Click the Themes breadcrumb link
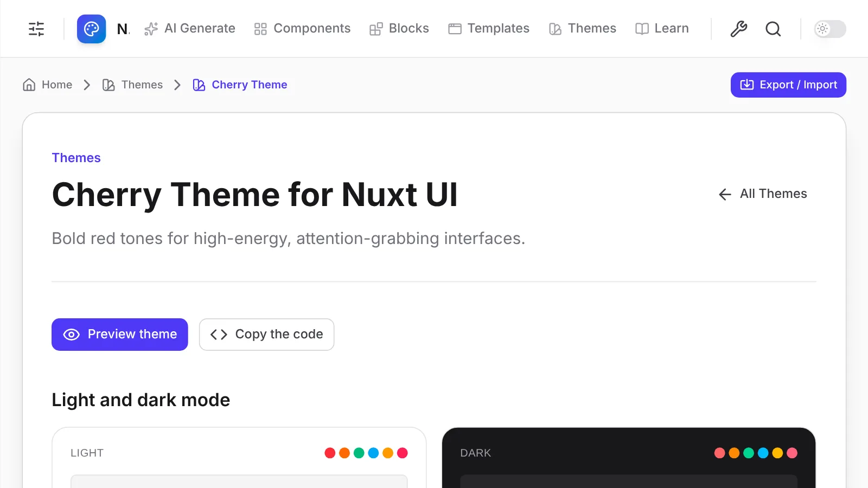Image resolution: width=868 pixels, height=488 pixels. 132,85
